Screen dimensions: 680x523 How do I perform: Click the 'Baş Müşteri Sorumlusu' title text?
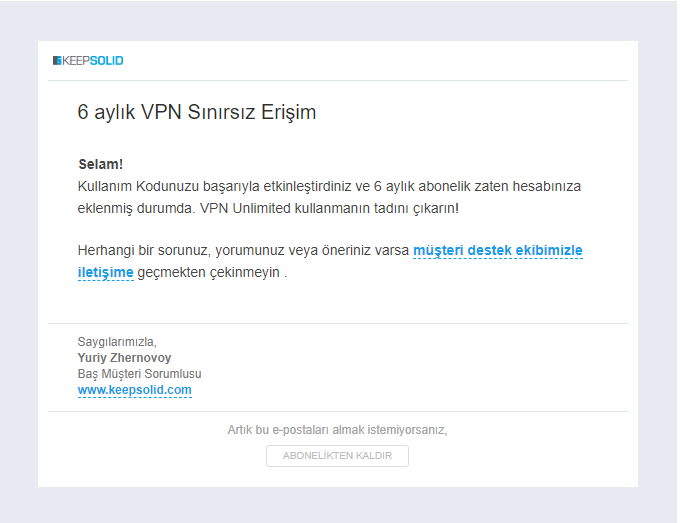[139, 374]
